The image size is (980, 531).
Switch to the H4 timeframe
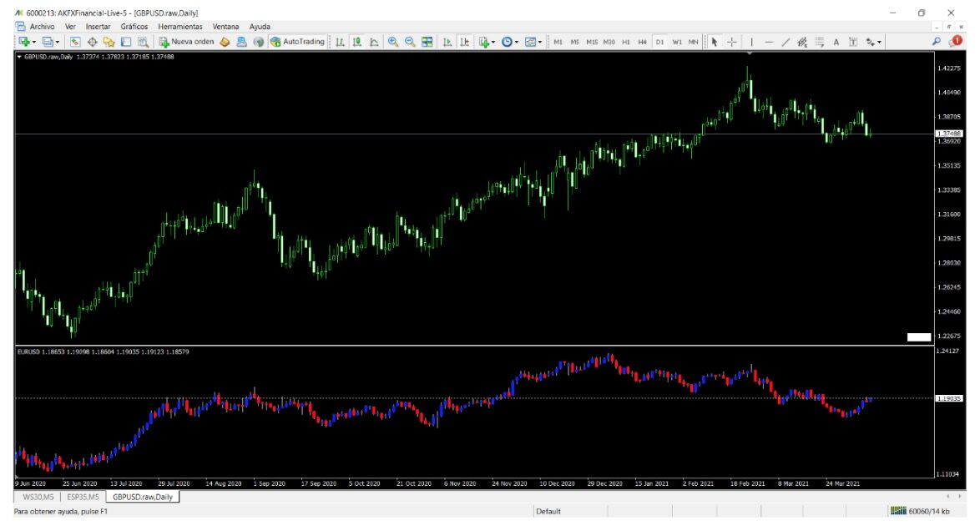(x=643, y=42)
